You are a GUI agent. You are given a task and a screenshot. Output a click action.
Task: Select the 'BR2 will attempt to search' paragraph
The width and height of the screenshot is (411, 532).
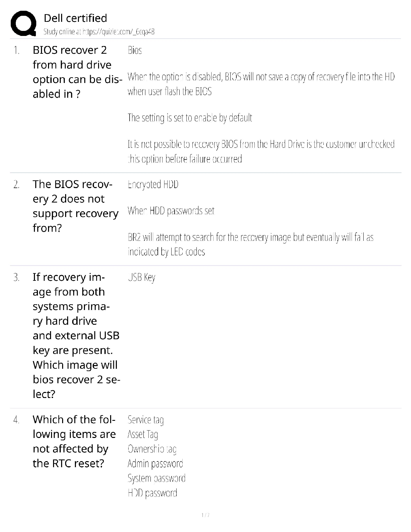pyautogui.click(x=250, y=245)
